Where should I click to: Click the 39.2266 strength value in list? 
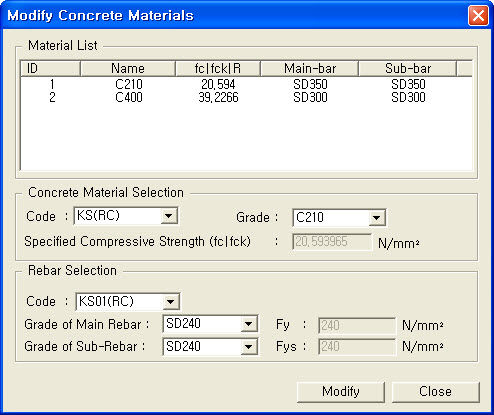pyautogui.click(x=218, y=97)
